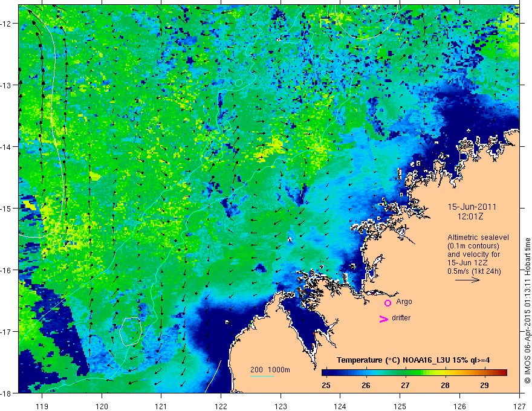
Task: Click the '0.5m/s (1kt 24h)' scale text
Action: (x=474, y=271)
